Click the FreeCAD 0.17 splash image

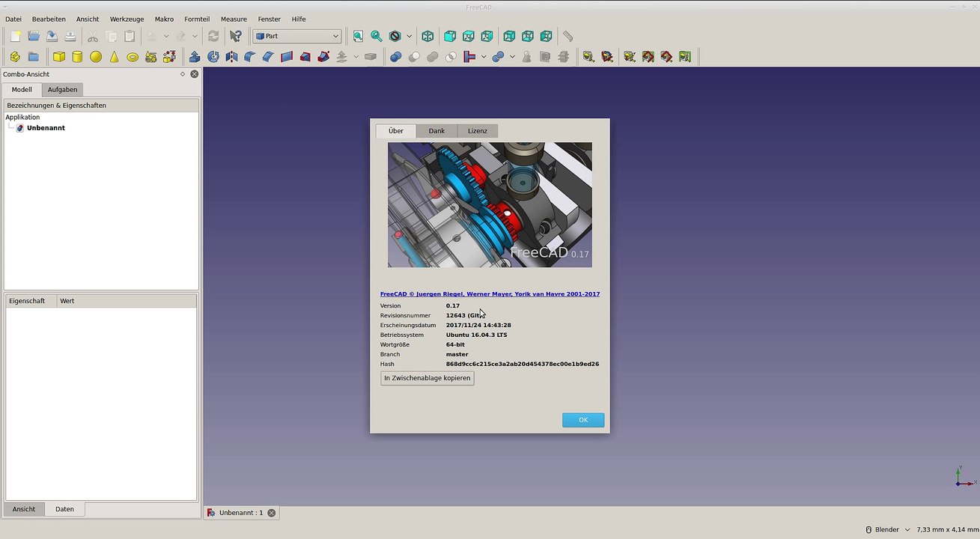pos(490,205)
